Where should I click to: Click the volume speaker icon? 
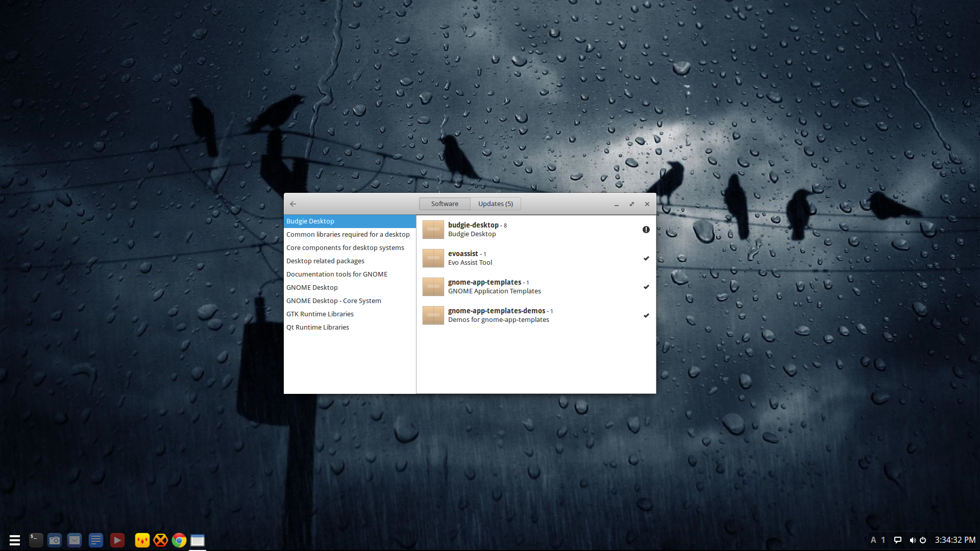(x=913, y=540)
